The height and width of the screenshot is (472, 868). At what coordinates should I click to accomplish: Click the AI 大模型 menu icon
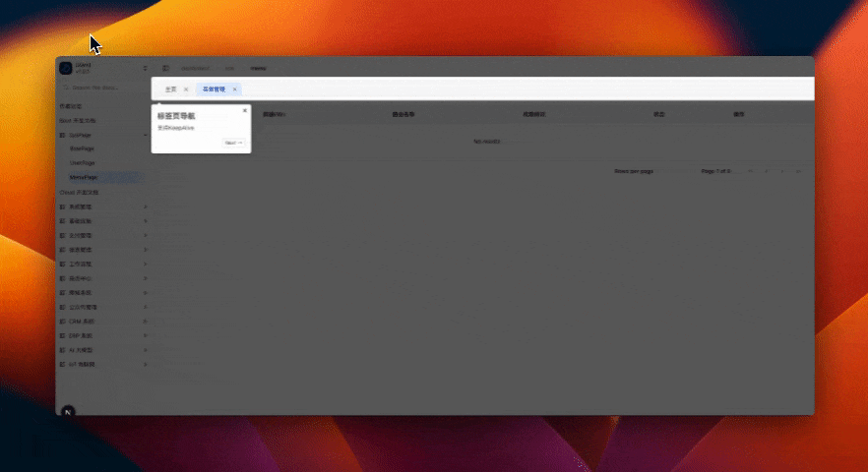pyautogui.click(x=63, y=350)
